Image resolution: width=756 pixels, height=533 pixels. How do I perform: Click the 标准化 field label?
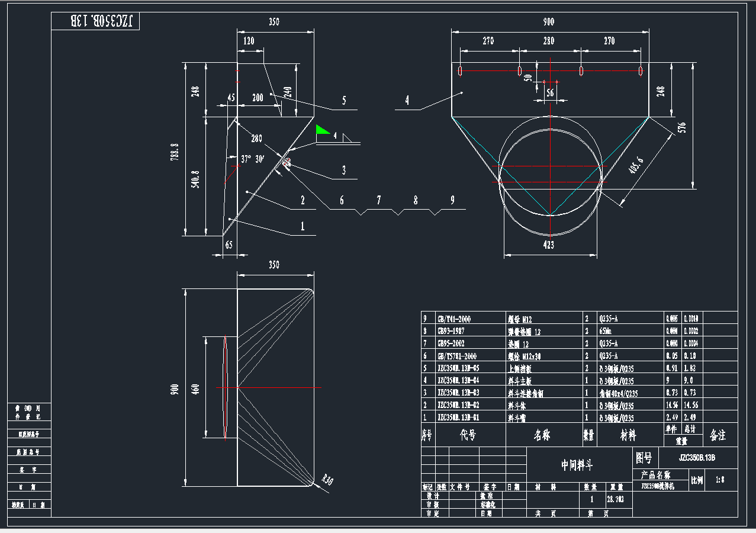point(488,505)
